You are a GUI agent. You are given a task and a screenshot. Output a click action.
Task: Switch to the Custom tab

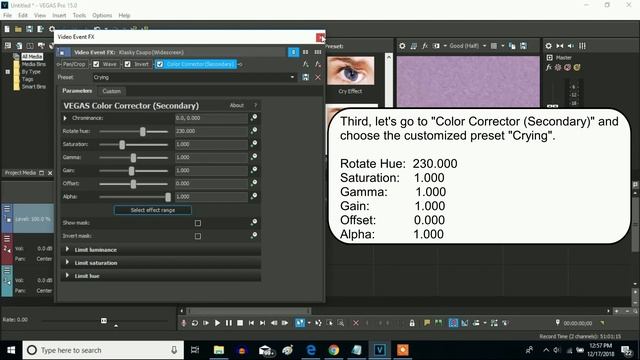click(x=111, y=91)
